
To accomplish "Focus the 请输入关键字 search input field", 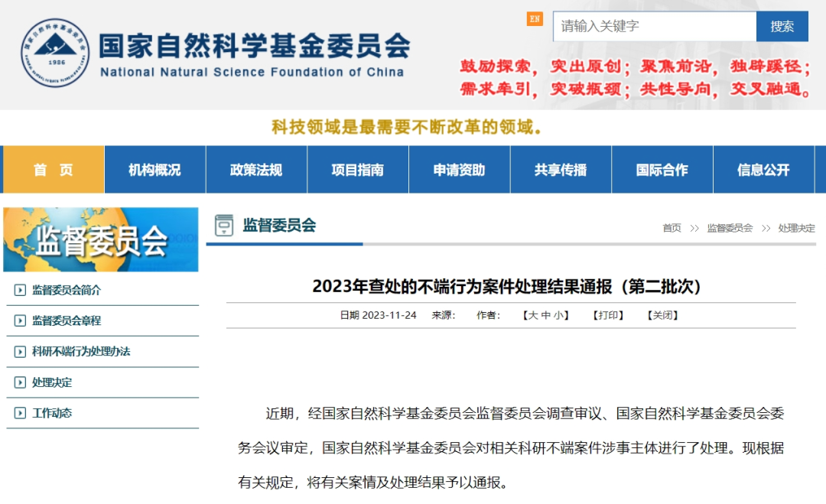I will pyautogui.click(x=654, y=26).
